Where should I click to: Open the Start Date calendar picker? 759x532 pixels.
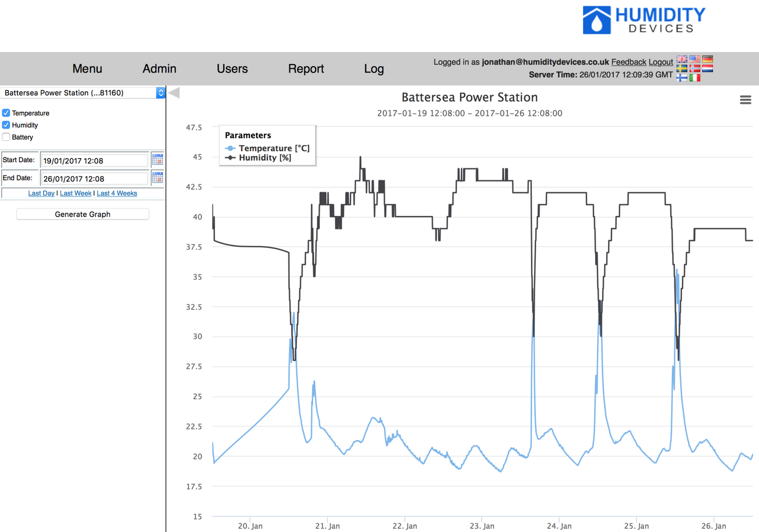[157, 160]
